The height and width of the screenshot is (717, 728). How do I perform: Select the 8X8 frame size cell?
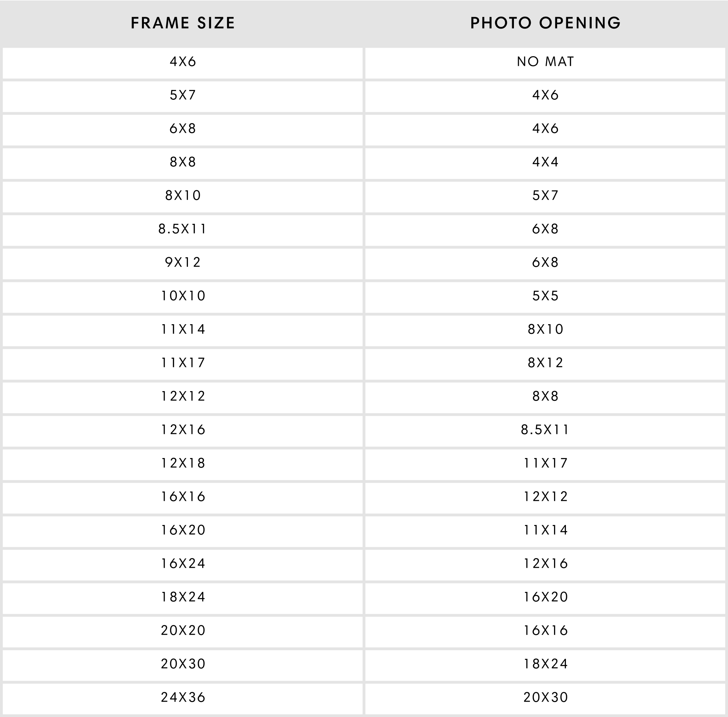183,163
